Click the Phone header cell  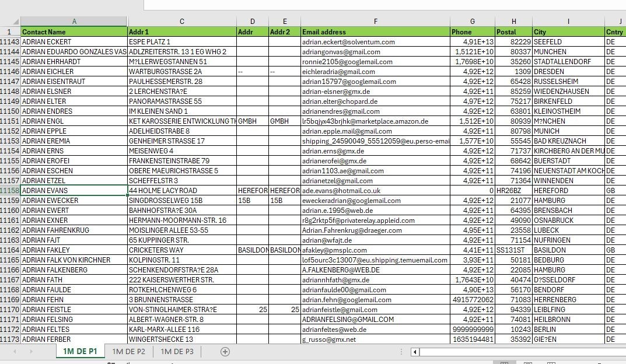pyautogui.click(x=473, y=32)
